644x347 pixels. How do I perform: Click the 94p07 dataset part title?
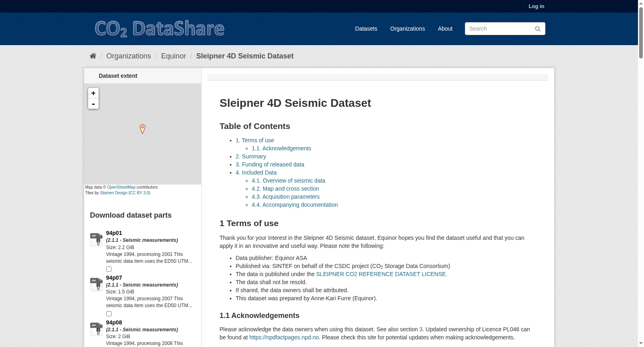[x=114, y=278]
